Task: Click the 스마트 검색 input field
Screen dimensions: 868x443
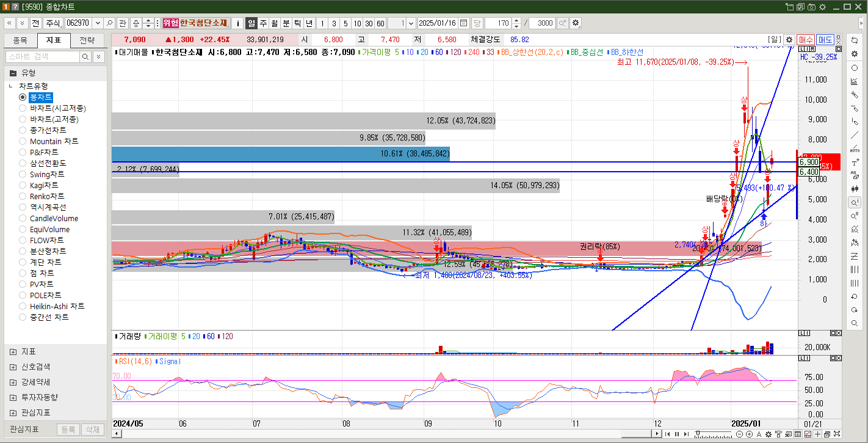Action: pos(43,56)
